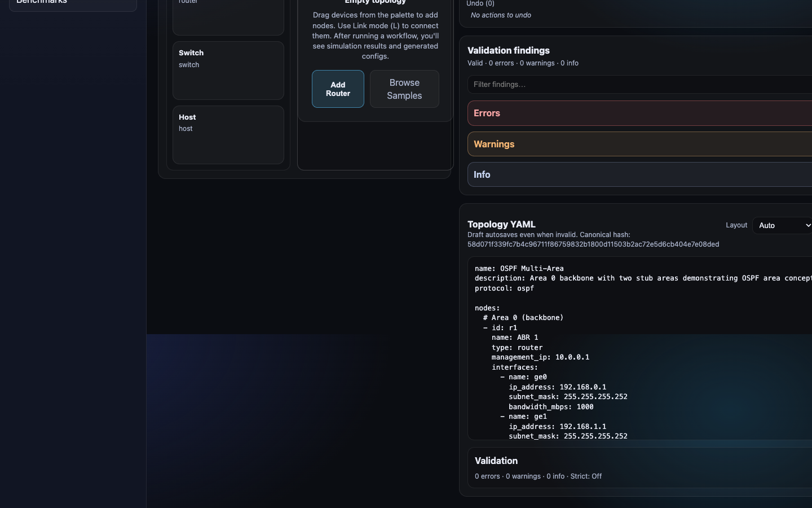Click the Validation findings panel header

508,50
